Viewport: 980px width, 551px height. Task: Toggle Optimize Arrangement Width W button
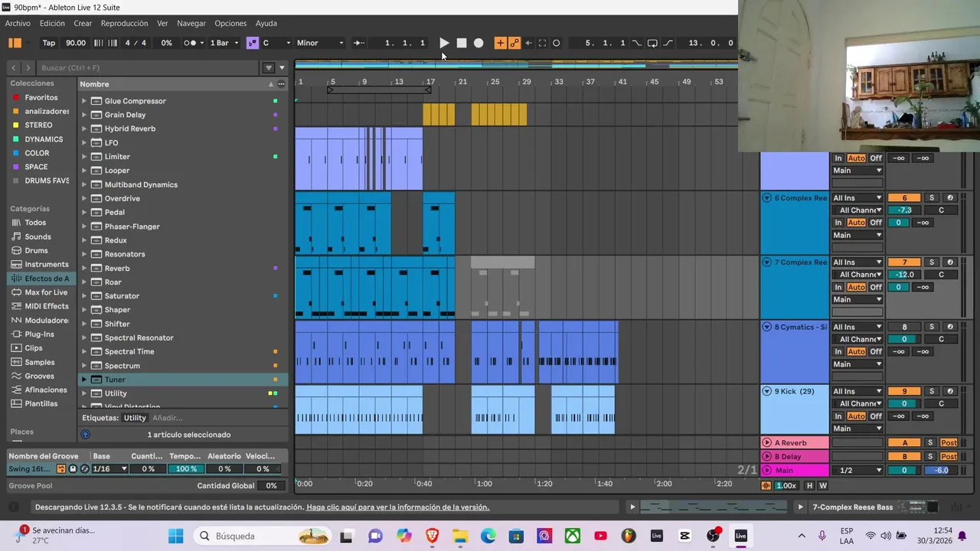[x=823, y=485]
